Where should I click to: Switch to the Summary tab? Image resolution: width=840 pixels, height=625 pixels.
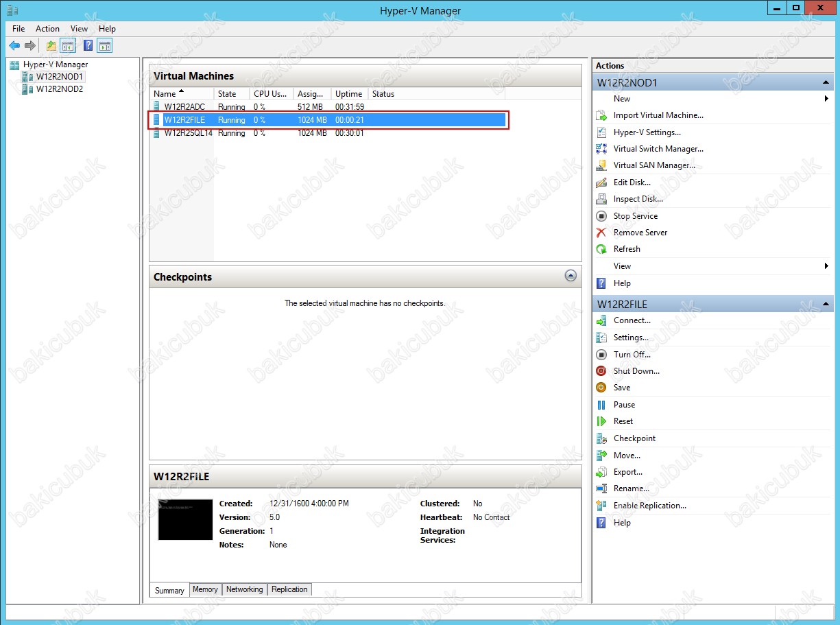[169, 590]
